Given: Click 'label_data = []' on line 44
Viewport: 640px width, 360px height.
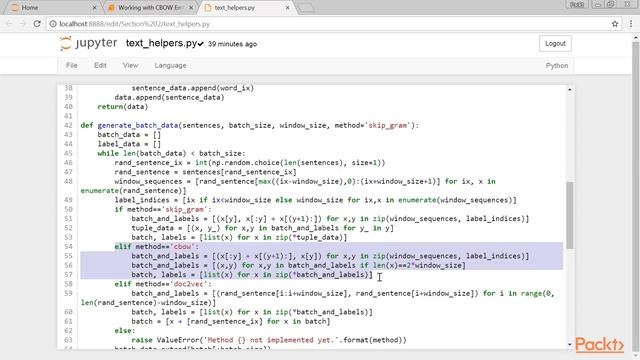Looking at the screenshot, I should [x=129, y=144].
